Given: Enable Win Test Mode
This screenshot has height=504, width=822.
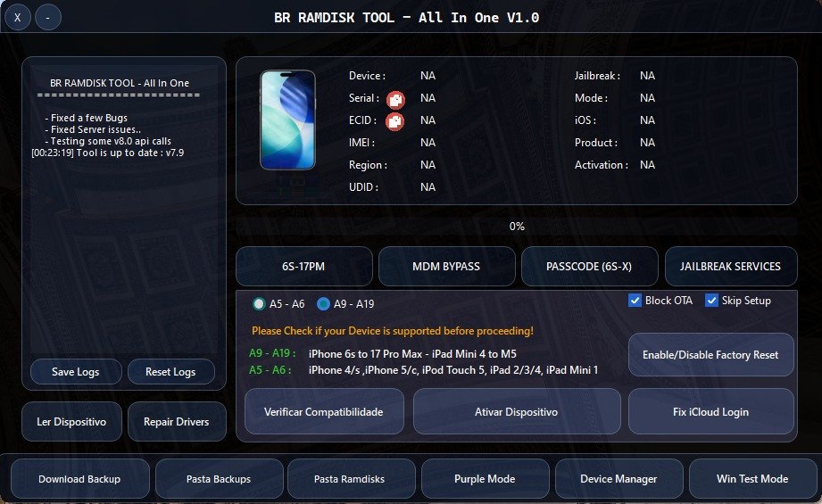Looking at the screenshot, I should point(752,479).
